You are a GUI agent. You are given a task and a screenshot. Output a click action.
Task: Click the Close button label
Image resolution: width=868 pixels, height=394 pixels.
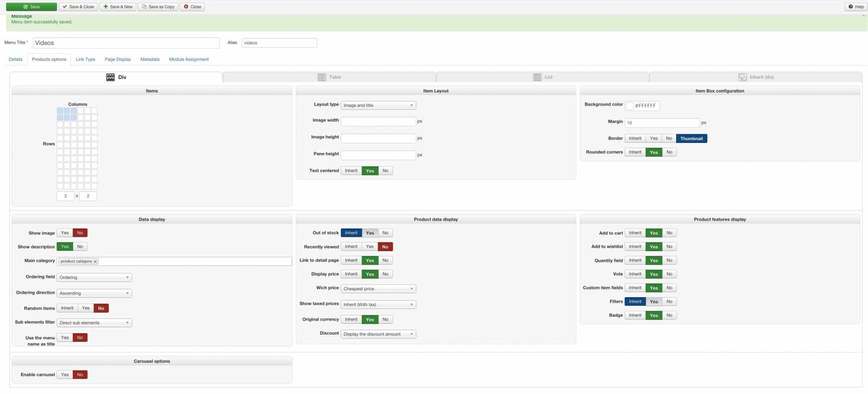pos(196,7)
